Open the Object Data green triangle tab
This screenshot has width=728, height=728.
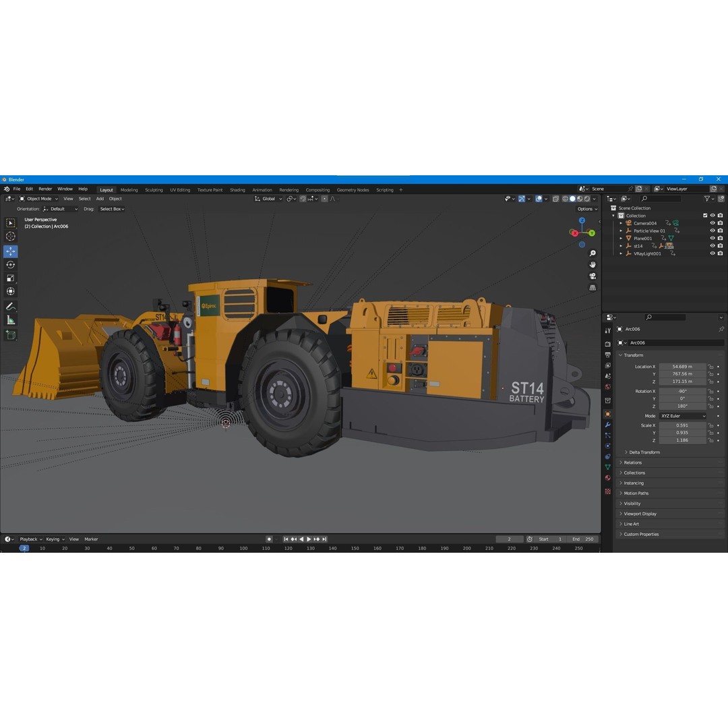(x=608, y=468)
